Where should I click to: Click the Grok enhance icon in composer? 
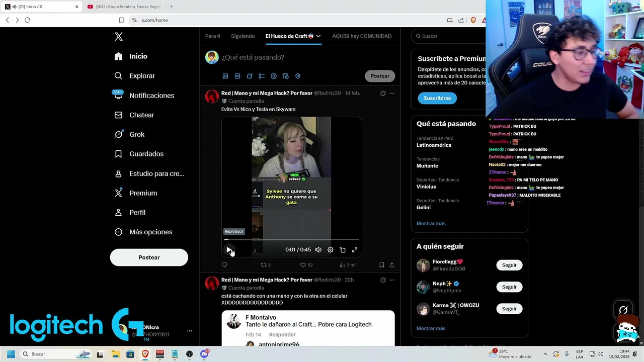pyautogui.click(x=250, y=76)
